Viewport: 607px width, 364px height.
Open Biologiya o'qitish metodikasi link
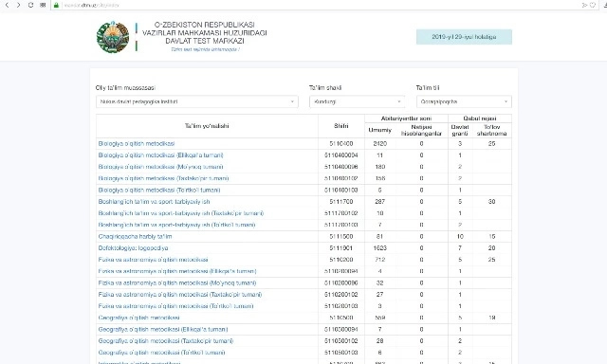(137, 143)
